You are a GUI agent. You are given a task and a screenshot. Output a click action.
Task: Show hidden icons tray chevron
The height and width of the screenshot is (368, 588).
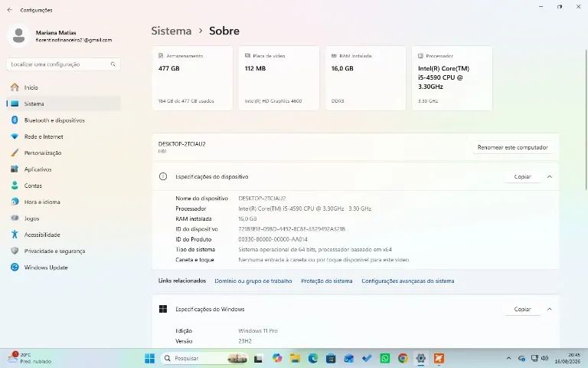508,359
